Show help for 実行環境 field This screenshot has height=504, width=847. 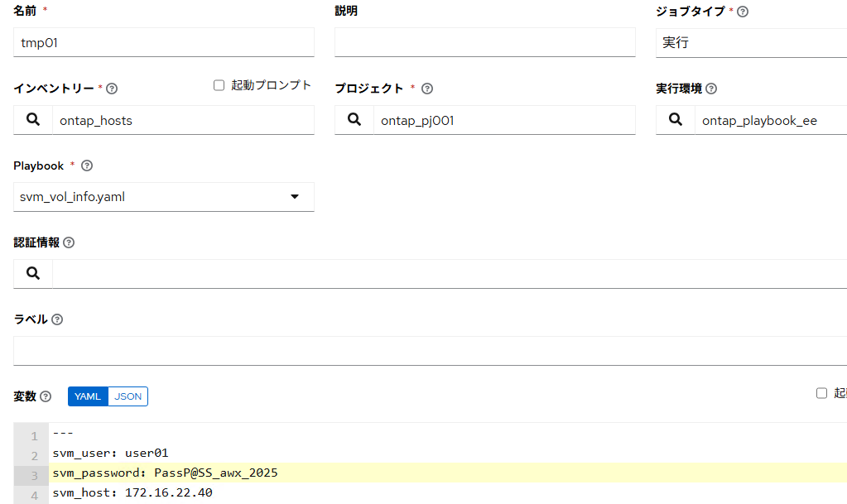(x=711, y=89)
